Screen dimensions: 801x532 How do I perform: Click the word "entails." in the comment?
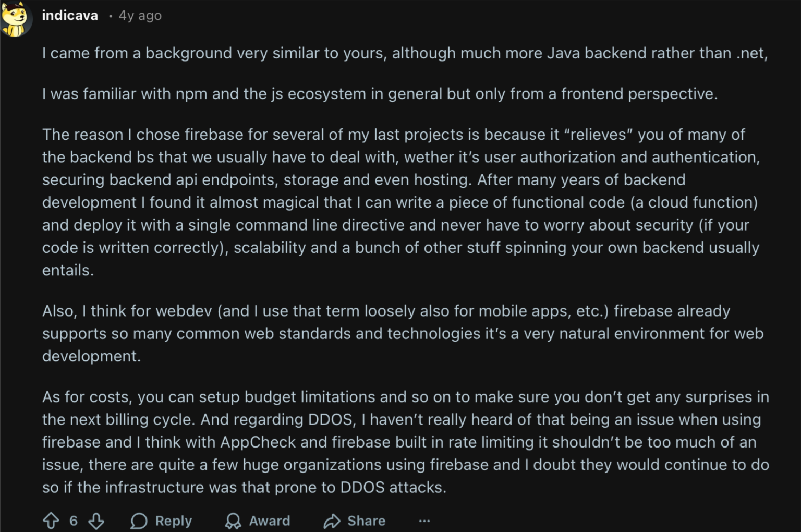click(x=68, y=270)
